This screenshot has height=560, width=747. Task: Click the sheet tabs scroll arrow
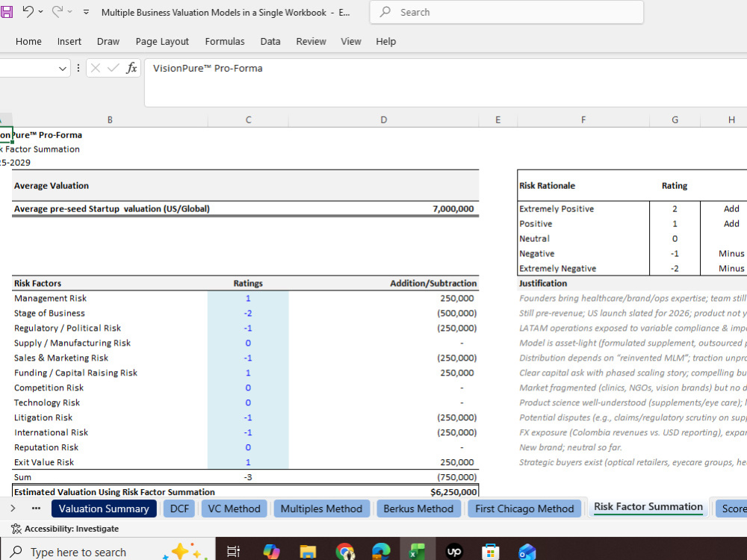click(x=13, y=508)
